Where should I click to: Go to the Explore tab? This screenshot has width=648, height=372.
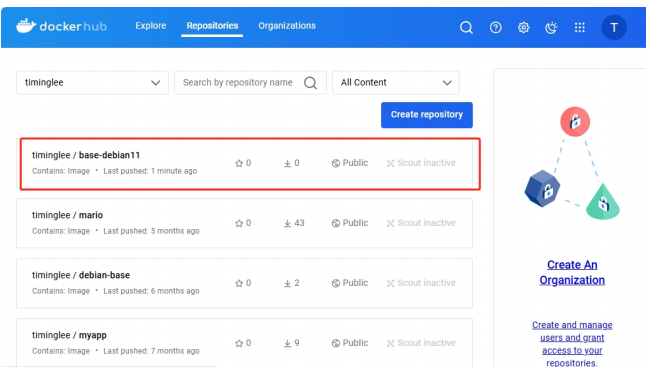click(x=151, y=26)
